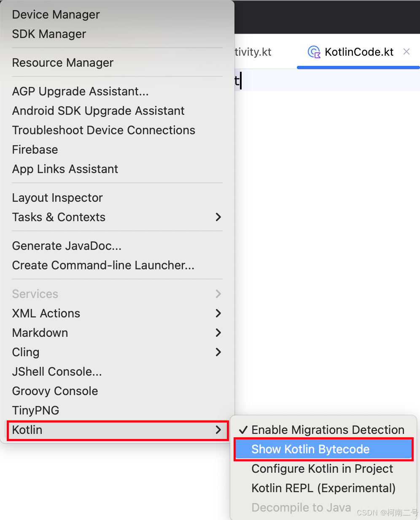Expand the Tasks & Contexts submenu
The image size is (420, 520).
[59, 217]
